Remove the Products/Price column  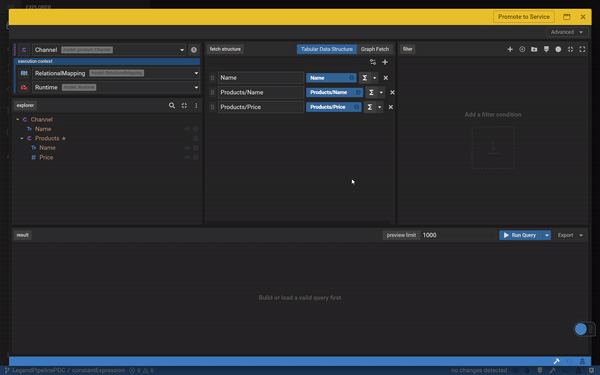tap(391, 107)
